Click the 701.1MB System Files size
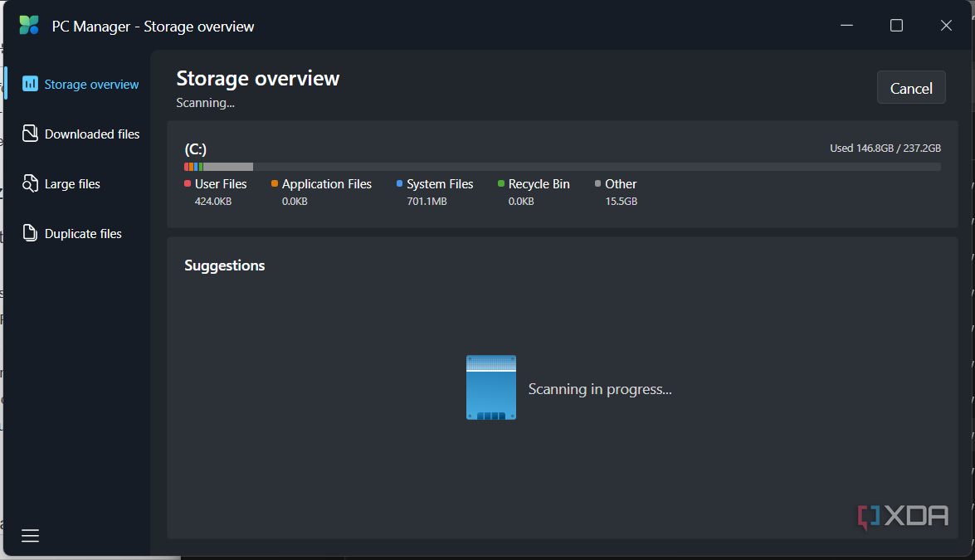975x560 pixels. click(x=427, y=202)
